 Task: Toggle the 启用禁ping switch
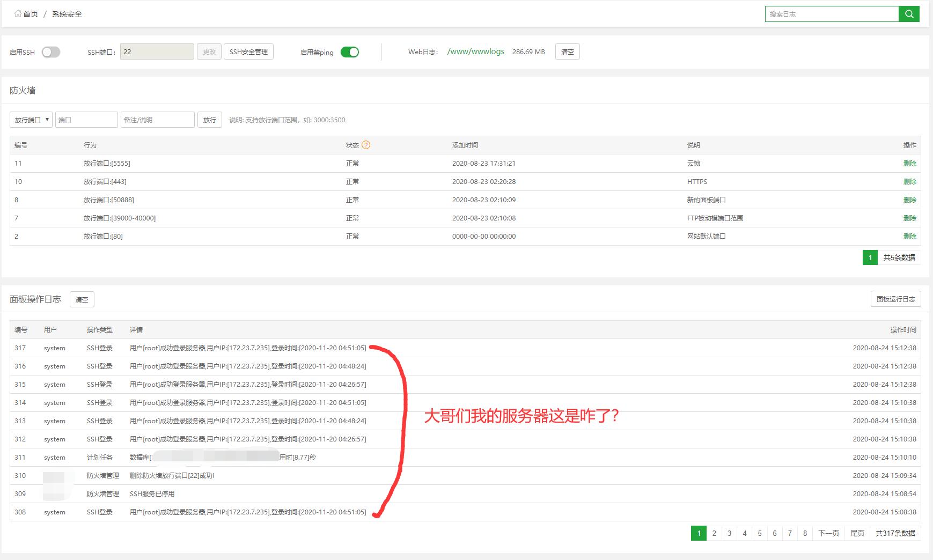click(x=350, y=52)
